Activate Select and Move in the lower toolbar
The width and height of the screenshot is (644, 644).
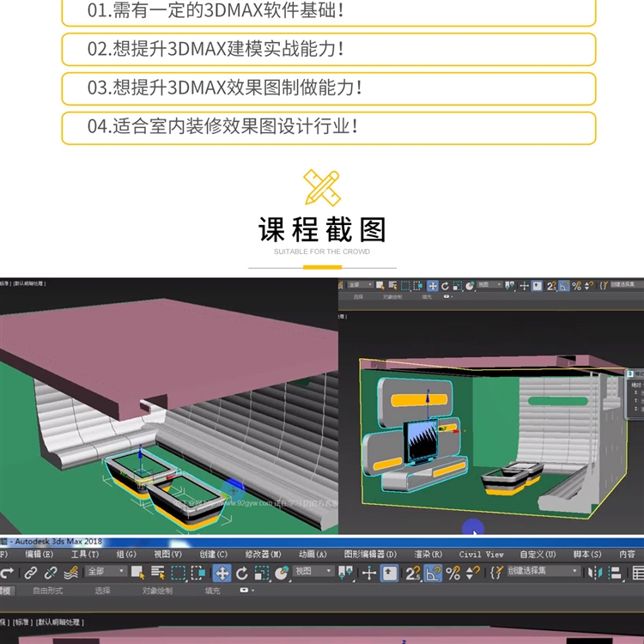click(x=222, y=573)
